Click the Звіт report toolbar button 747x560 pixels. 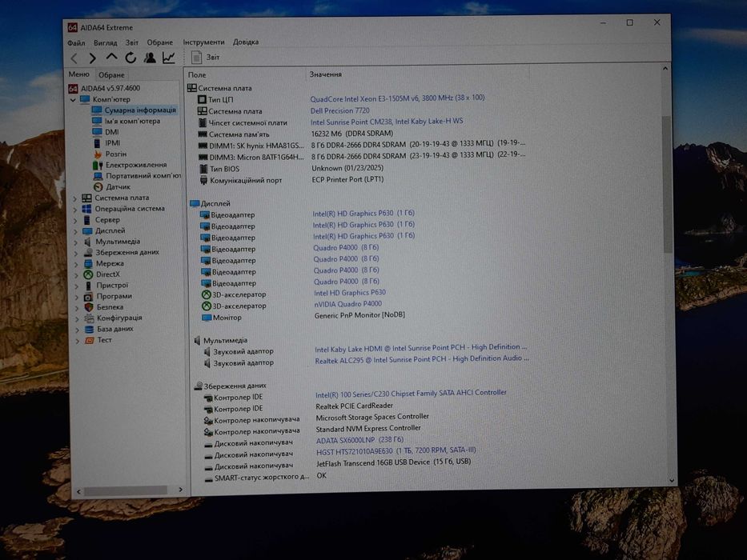point(205,57)
